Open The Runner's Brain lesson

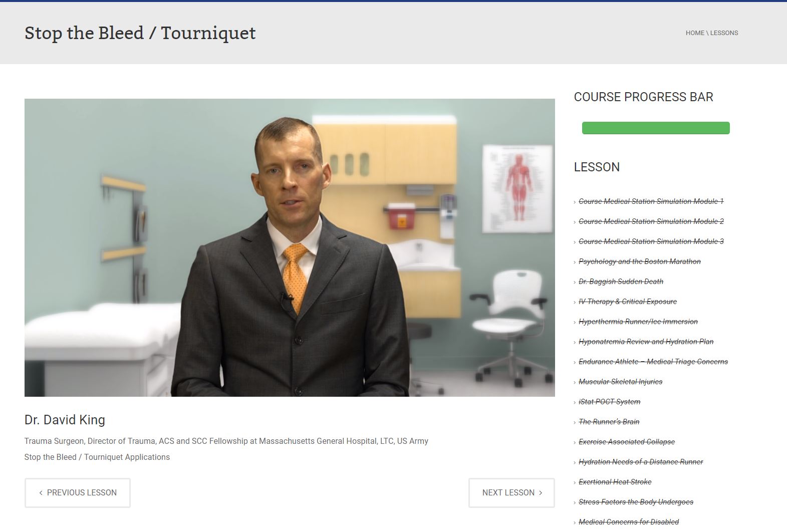tap(609, 422)
